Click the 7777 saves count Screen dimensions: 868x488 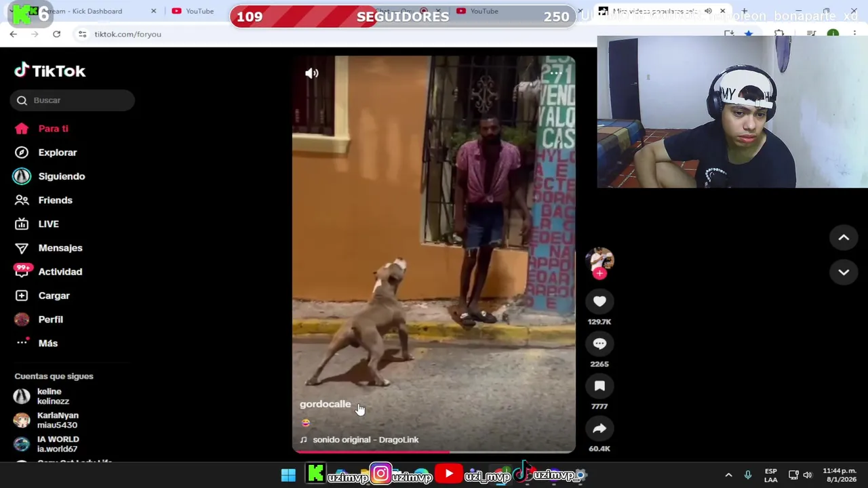599,407
